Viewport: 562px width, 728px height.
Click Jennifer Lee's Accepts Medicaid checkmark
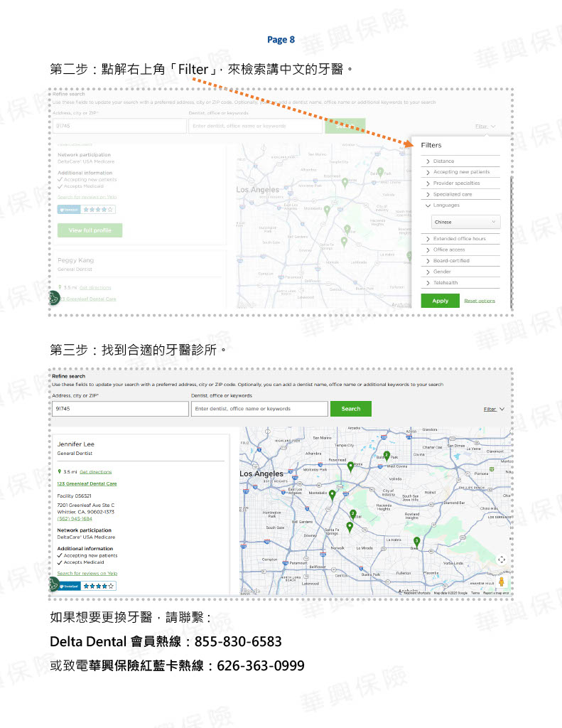[60, 562]
